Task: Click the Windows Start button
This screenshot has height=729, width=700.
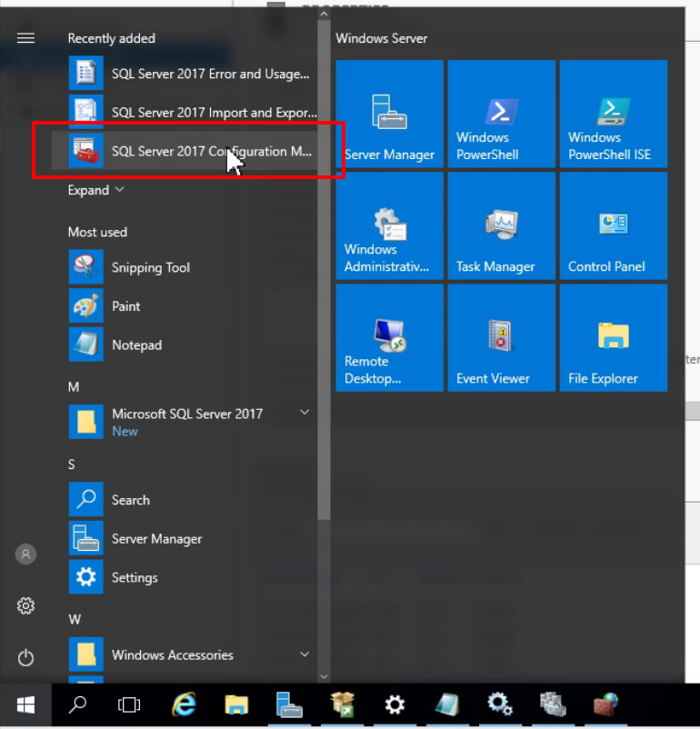Action: click(25, 704)
